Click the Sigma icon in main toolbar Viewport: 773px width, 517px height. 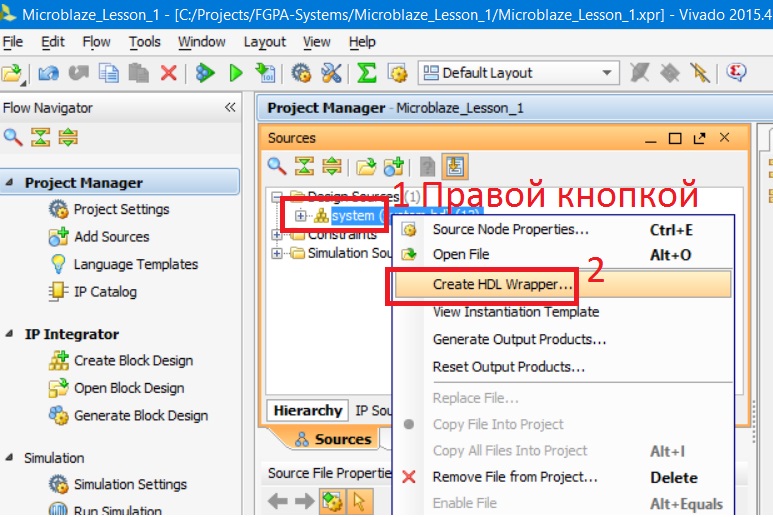(x=367, y=73)
